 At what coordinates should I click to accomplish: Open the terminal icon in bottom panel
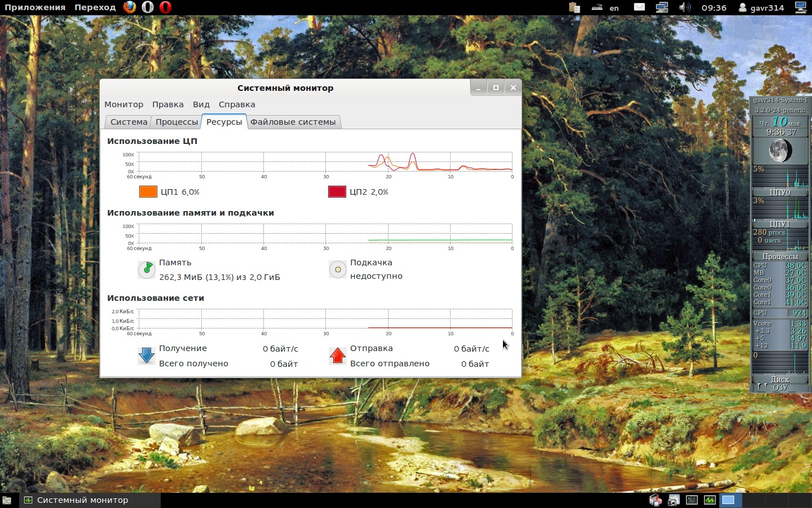[692, 500]
